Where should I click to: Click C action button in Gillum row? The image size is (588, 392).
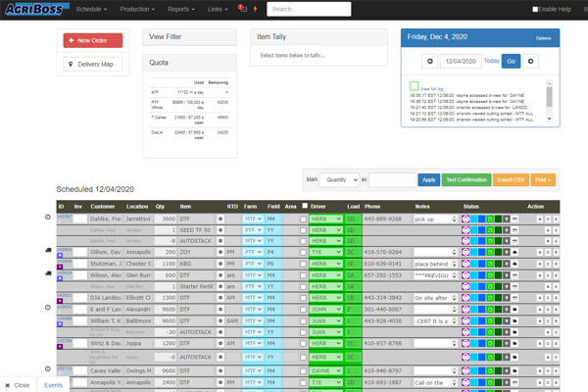pyautogui.click(x=548, y=252)
